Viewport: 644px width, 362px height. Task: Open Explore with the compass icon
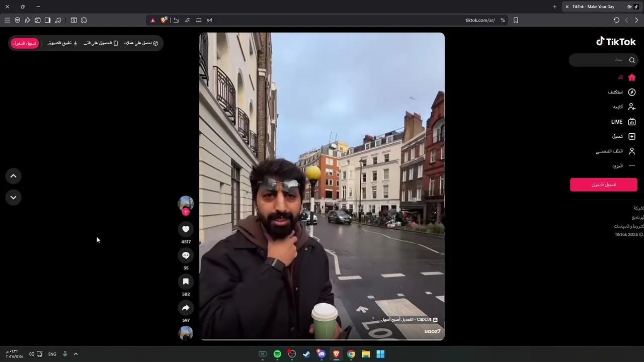(x=632, y=92)
